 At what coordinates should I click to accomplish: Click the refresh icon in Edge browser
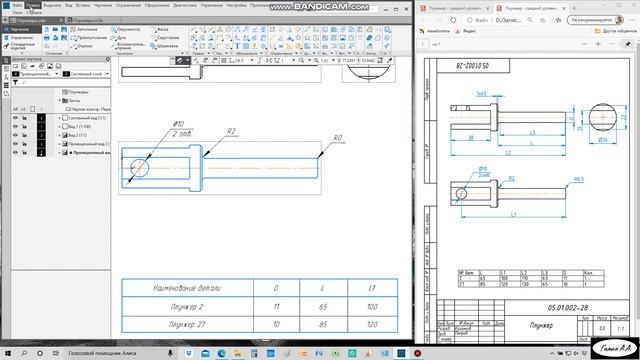[453, 20]
